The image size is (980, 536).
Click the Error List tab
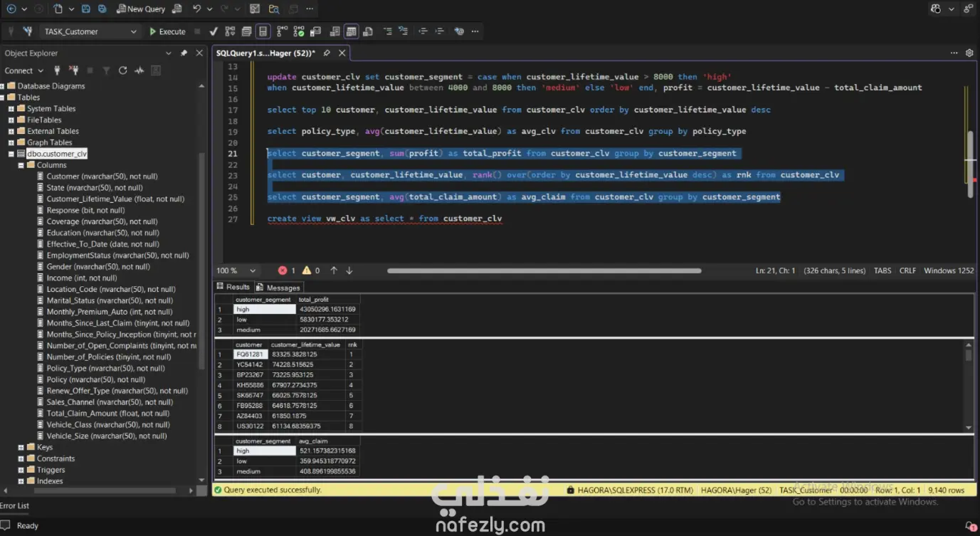(14, 505)
